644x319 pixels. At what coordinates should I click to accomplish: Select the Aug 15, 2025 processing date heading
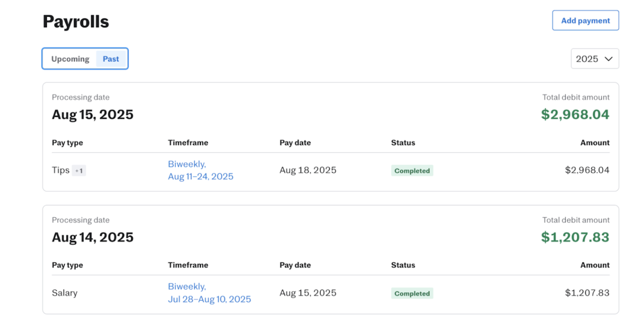(92, 114)
